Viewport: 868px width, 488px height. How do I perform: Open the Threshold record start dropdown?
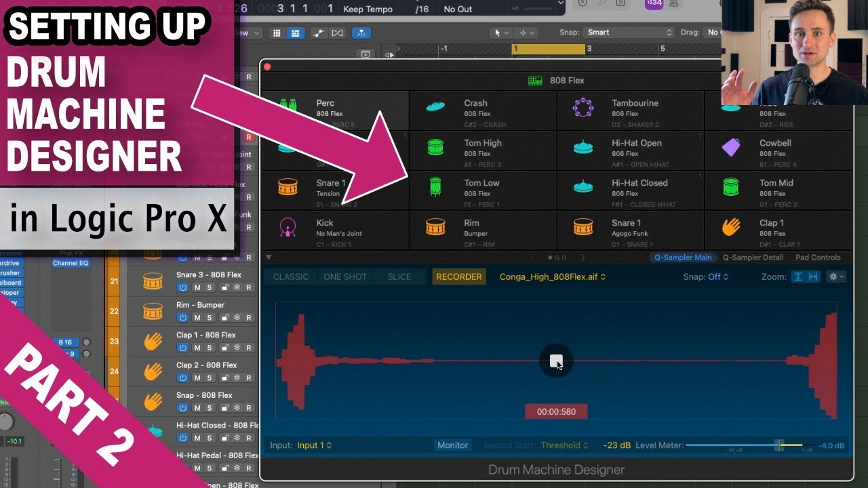(x=565, y=445)
